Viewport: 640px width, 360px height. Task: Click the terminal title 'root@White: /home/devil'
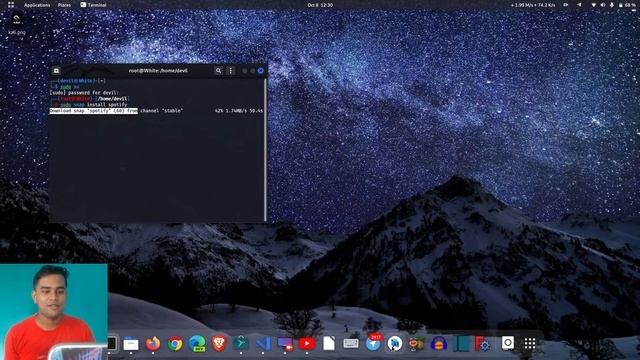(158, 71)
